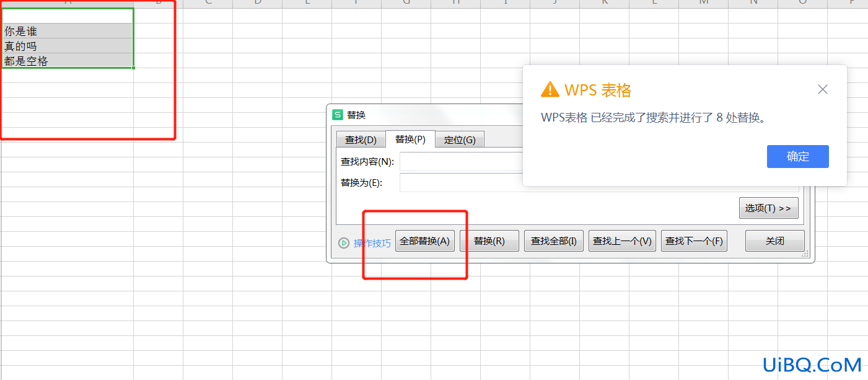Focus the 查找内容(N) input field
The width and height of the screenshot is (868, 380).
pos(462,162)
